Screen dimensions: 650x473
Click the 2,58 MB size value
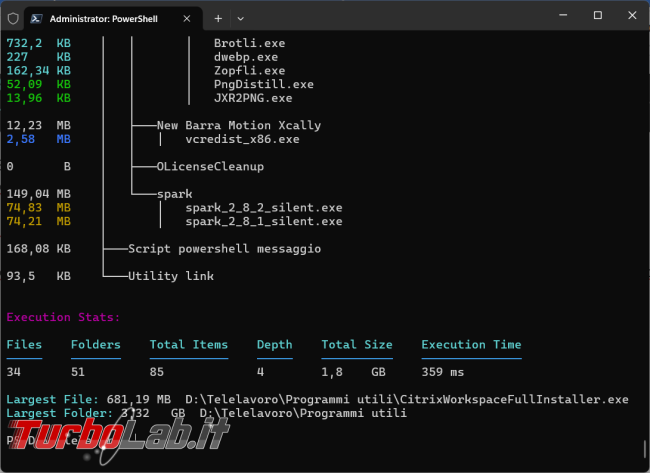click(39, 139)
